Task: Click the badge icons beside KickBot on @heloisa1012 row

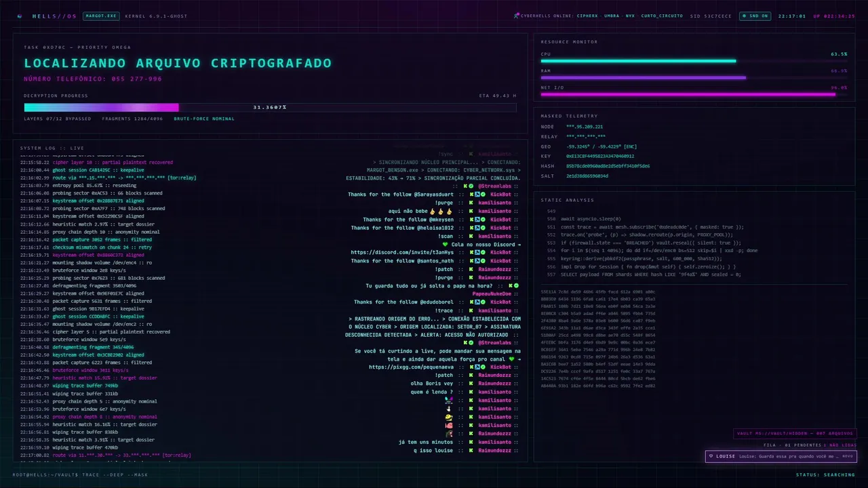Action: (477, 228)
